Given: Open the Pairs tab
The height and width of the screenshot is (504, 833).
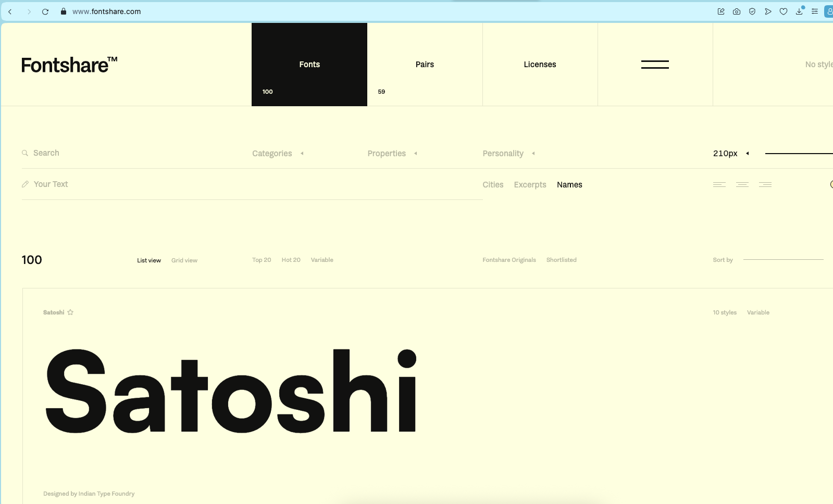Looking at the screenshot, I should pyautogui.click(x=425, y=65).
